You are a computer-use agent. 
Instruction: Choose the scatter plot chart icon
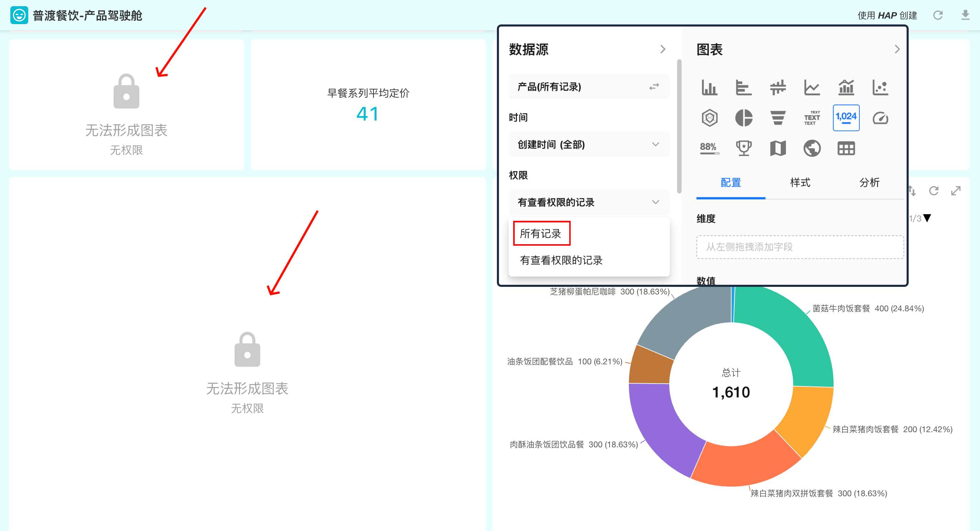click(x=880, y=87)
